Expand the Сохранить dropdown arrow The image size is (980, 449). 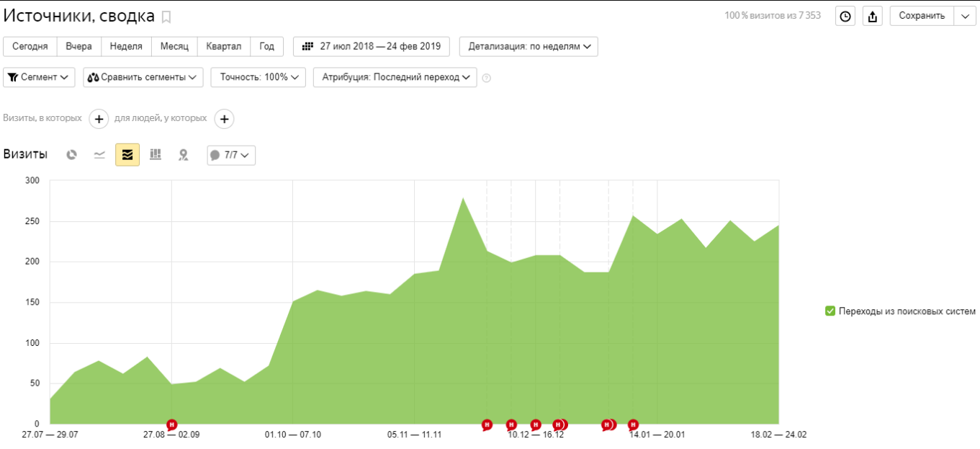click(965, 16)
